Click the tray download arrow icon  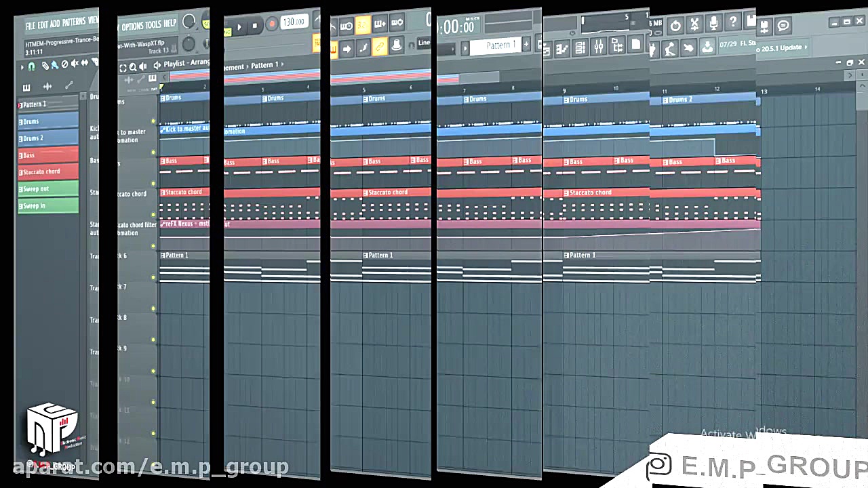click(x=707, y=46)
